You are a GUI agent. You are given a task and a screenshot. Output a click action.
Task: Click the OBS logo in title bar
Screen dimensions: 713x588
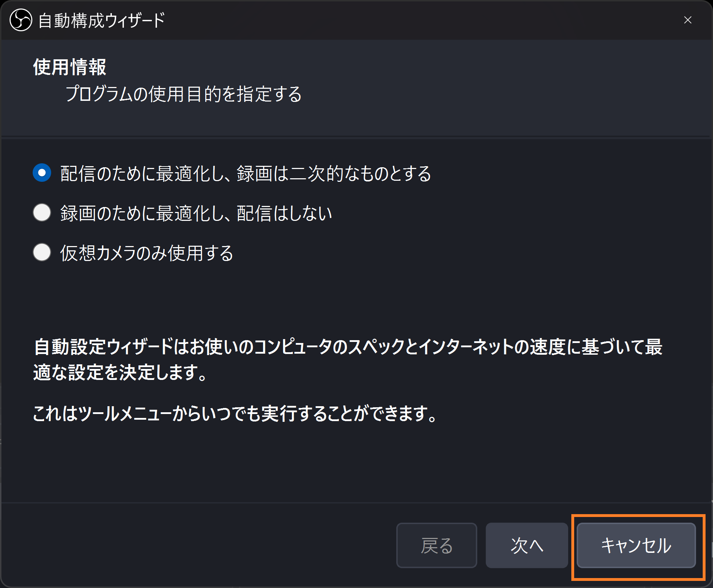click(21, 20)
